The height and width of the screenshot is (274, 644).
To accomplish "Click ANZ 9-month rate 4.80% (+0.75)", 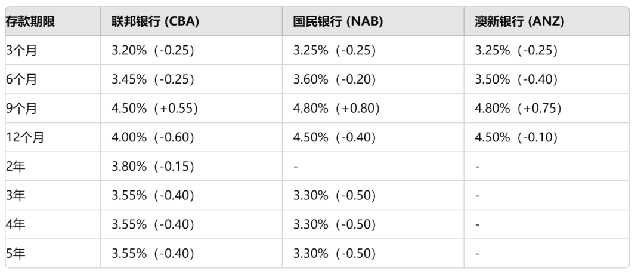I will 518,108.
